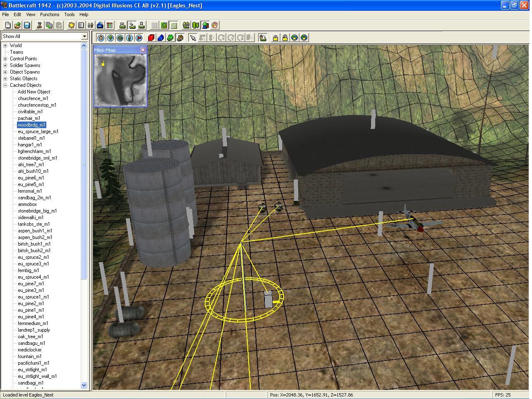The height and width of the screenshot is (399, 532).
Task: Close the Mini-Map panel
Action: [x=143, y=50]
